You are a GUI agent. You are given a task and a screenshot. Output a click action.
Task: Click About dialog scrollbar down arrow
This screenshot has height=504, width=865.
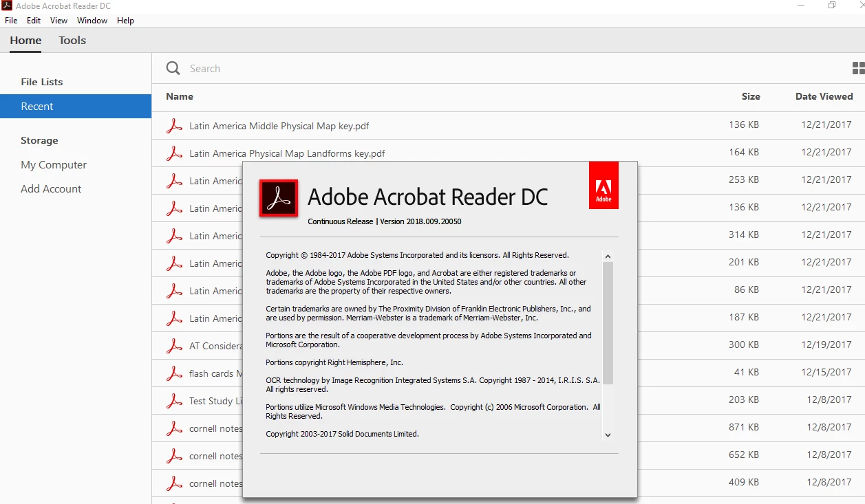608,435
